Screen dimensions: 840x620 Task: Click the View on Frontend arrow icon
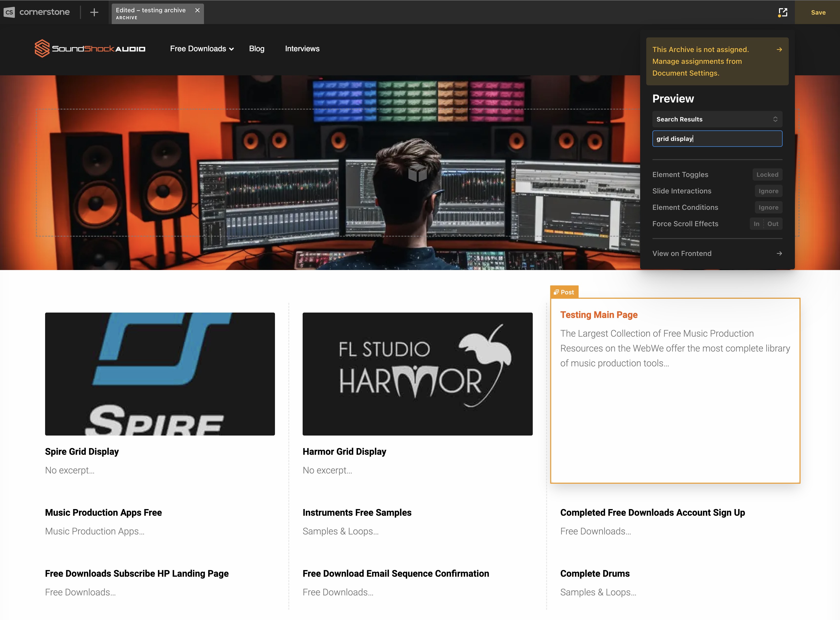click(x=779, y=253)
